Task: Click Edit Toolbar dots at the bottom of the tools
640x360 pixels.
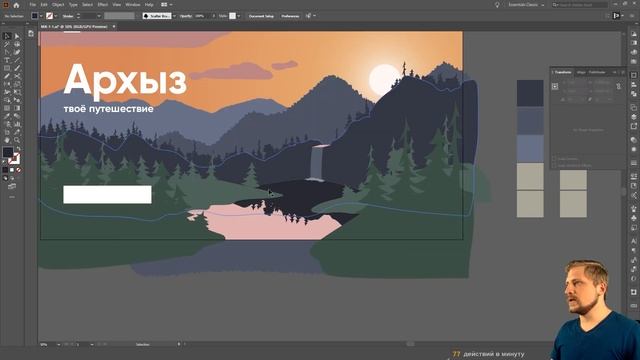Action: 12,197
